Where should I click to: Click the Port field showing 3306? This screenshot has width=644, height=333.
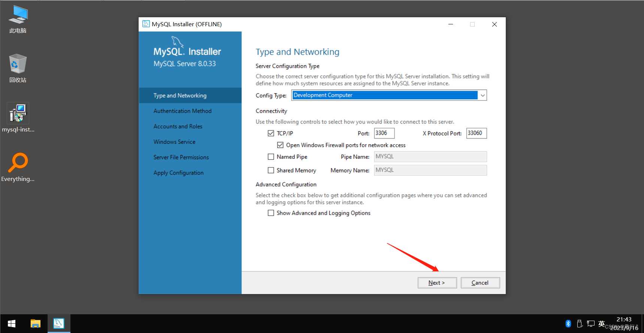[x=384, y=133]
